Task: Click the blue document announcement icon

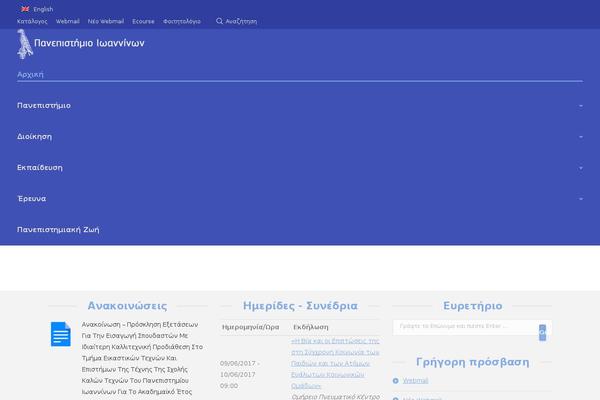Action: coord(60,334)
